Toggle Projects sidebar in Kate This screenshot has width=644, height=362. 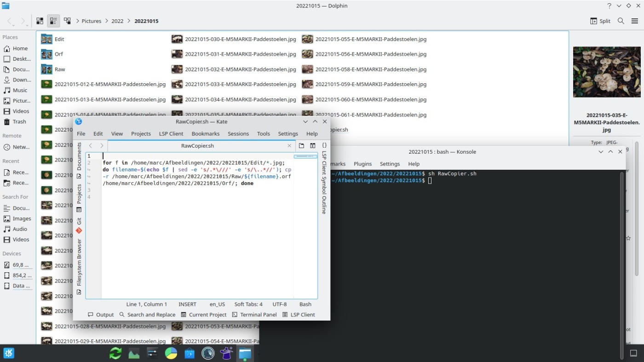(x=79, y=198)
